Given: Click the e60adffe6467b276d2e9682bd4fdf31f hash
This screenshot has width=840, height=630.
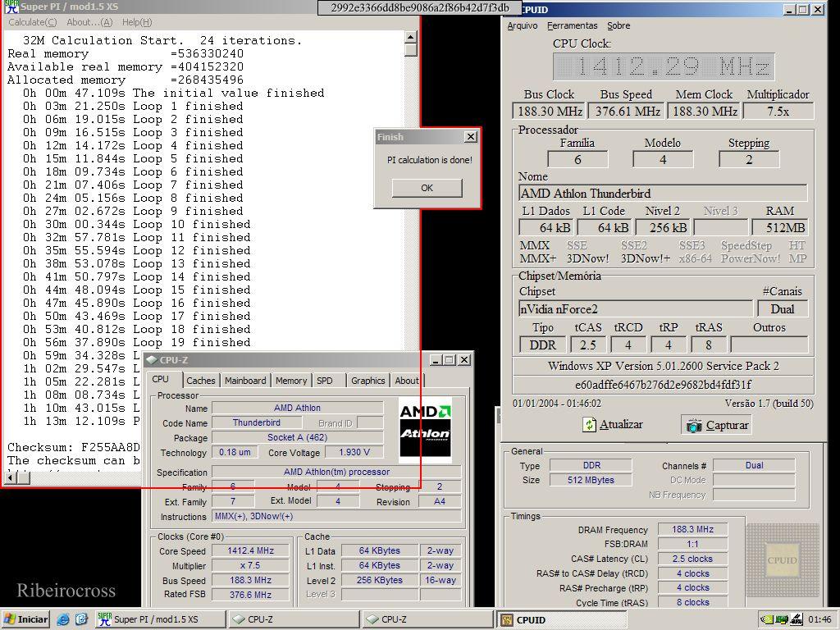Looking at the screenshot, I should click(663, 385).
